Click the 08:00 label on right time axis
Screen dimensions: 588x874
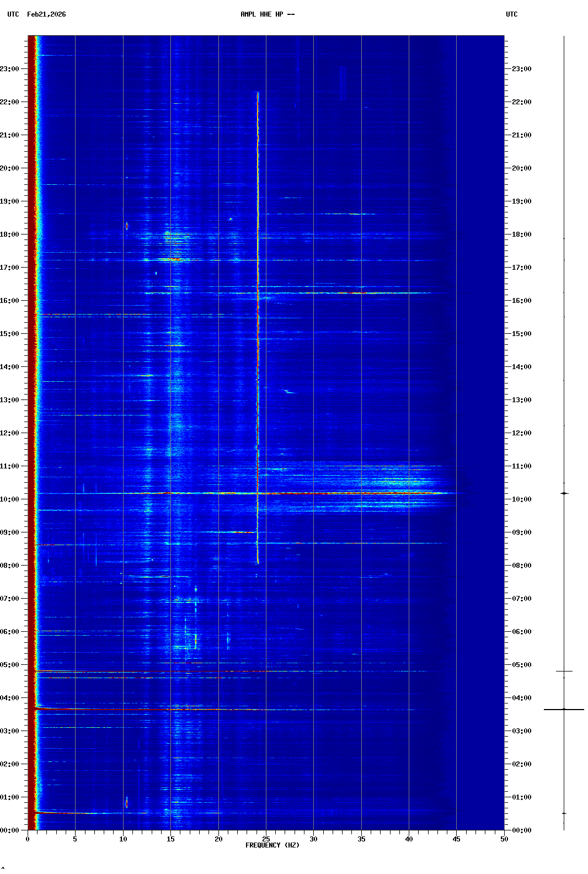click(521, 566)
